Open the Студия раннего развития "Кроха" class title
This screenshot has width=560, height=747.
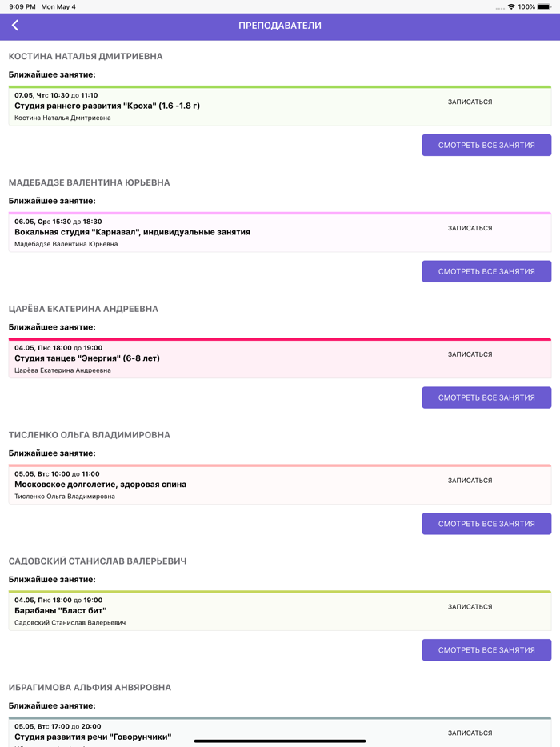(x=107, y=106)
